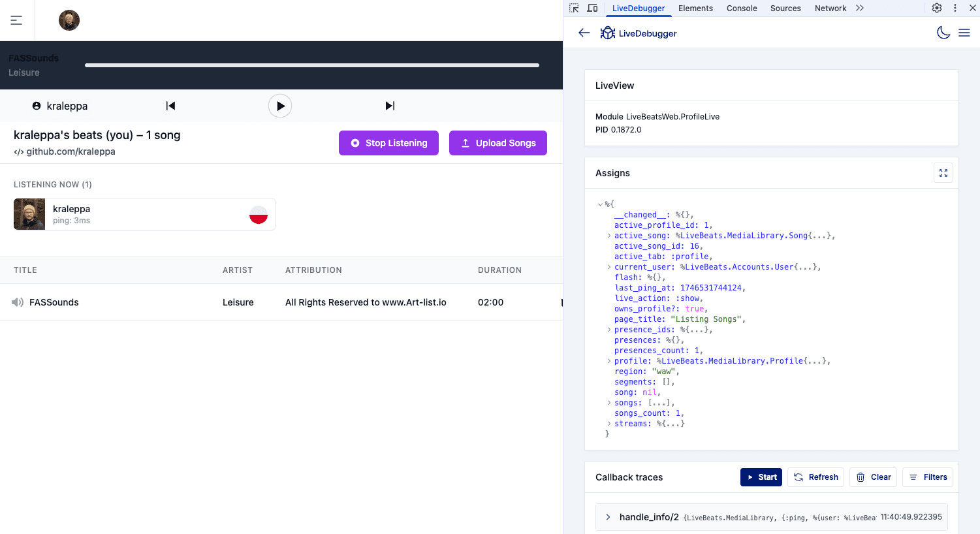Screen dimensions: 980x534
Task: Open LiveDebugger hamburger menu
Action: coord(964,33)
